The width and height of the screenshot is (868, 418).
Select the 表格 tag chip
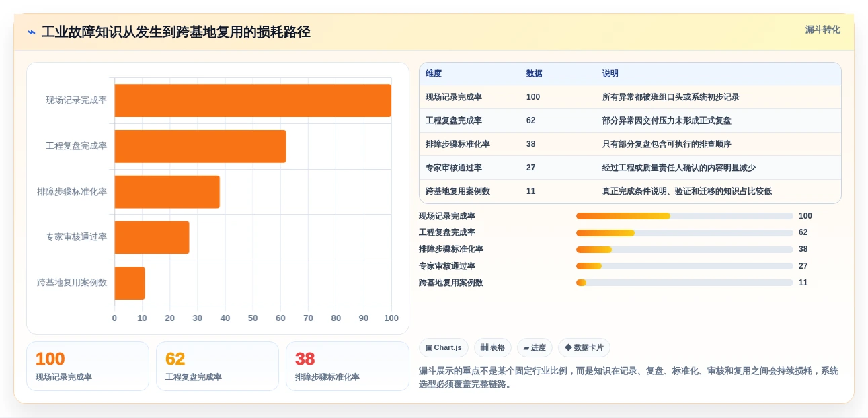click(493, 348)
